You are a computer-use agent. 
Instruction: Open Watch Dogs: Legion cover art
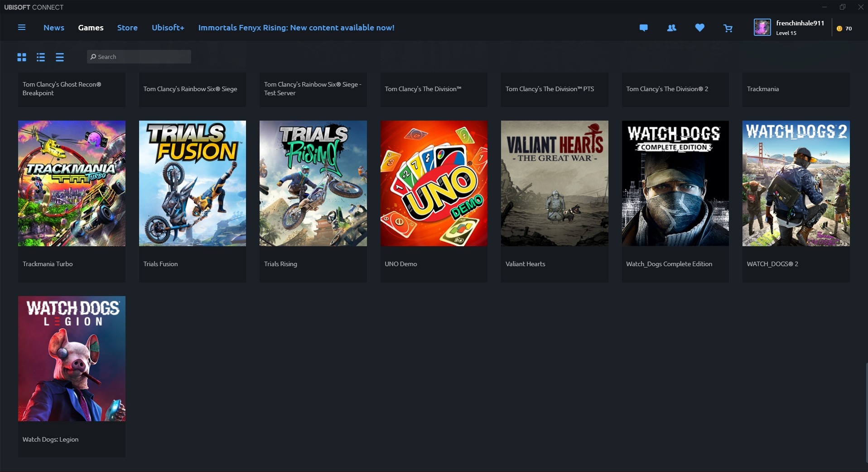[72, 359]
